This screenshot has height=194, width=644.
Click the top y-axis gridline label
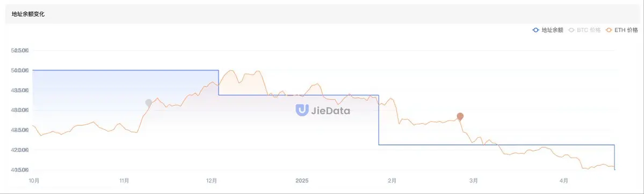tap(20, 50)
